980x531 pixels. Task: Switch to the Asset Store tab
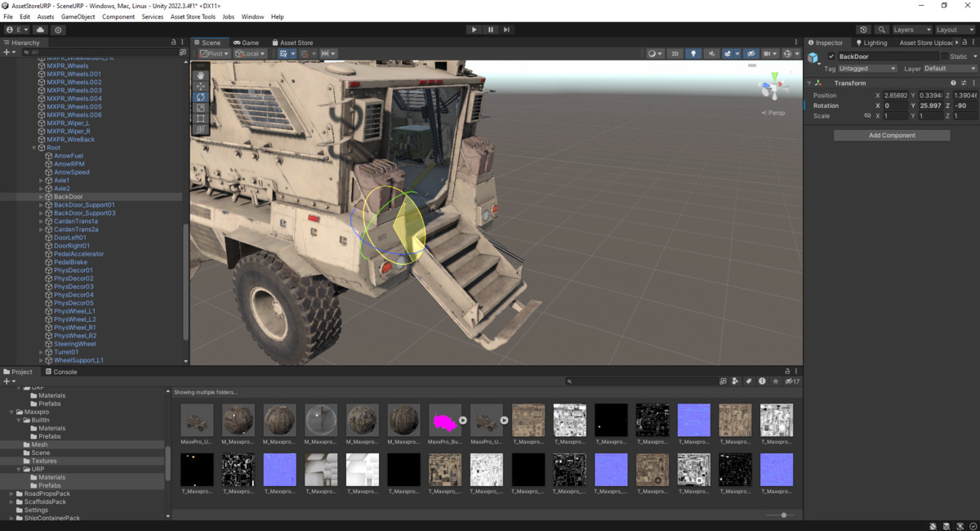[292, 42]
